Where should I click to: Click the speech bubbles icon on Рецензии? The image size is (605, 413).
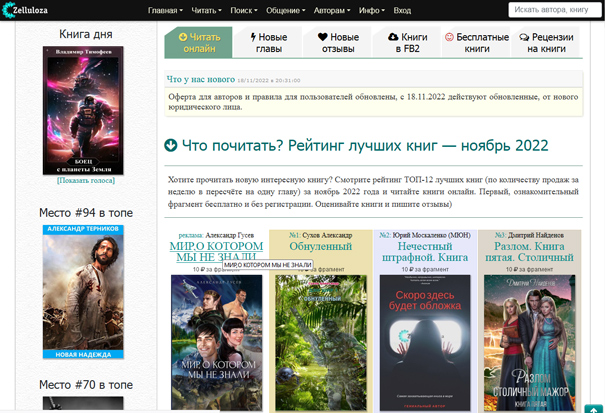[x=524, y=37]
